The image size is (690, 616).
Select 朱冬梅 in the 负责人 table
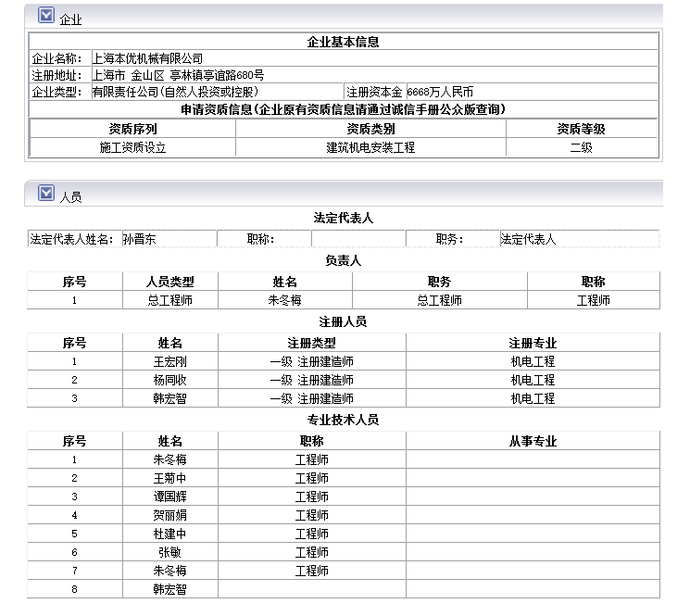point(284,300)
